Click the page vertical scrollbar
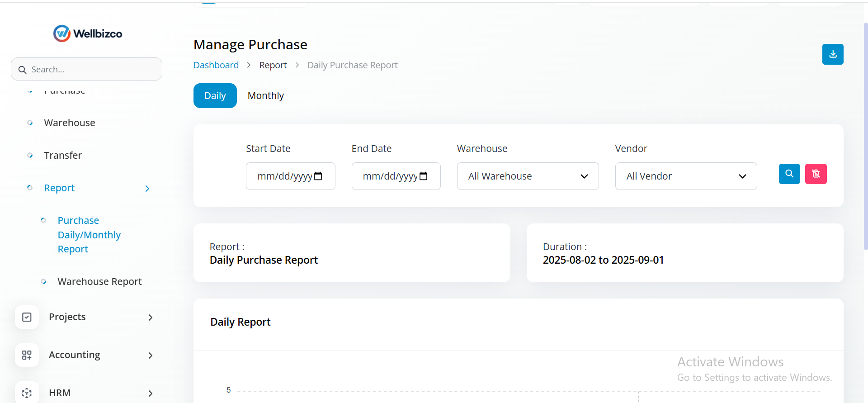Image resolution: width=868 pixels, height=403 pixels. coord(865,136)
